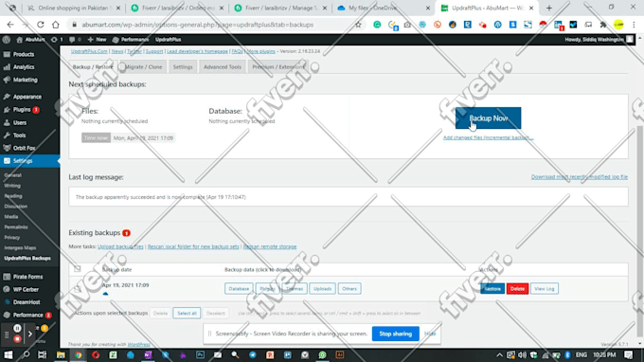This screenshot has height=362, width=644.
Task: Open the Advanced Tools tab
Action: coord(223,67)
